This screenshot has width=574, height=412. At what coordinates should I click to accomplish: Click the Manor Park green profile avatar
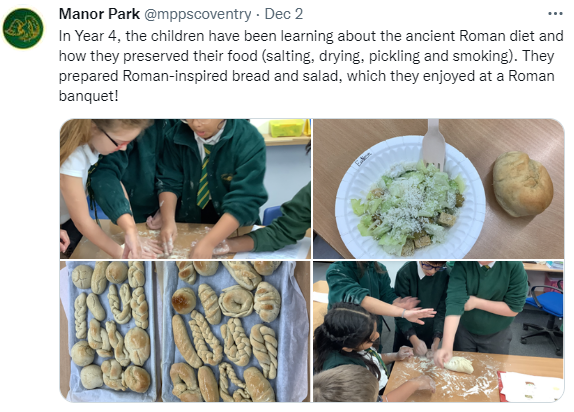pyautogui.click(x=23, y=29)
